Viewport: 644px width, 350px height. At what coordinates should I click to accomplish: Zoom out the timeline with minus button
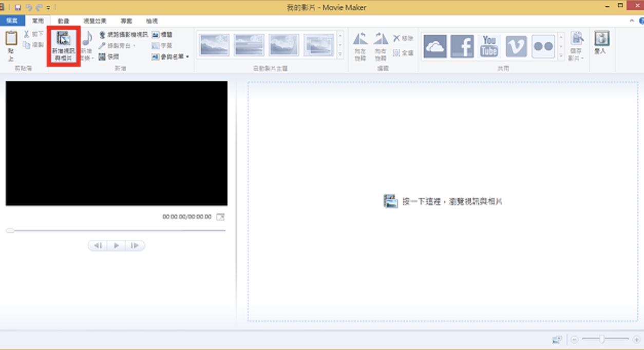(575, 340)
